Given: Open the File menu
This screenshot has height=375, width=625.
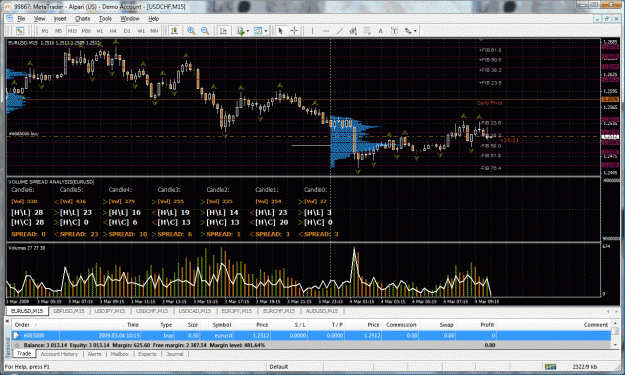Looking at the screenshot, I should (x=21, y=19).
